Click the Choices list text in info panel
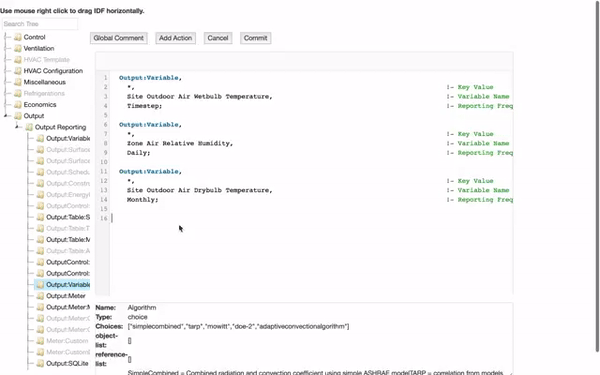600x375 pixels. [x=238, y=326]
